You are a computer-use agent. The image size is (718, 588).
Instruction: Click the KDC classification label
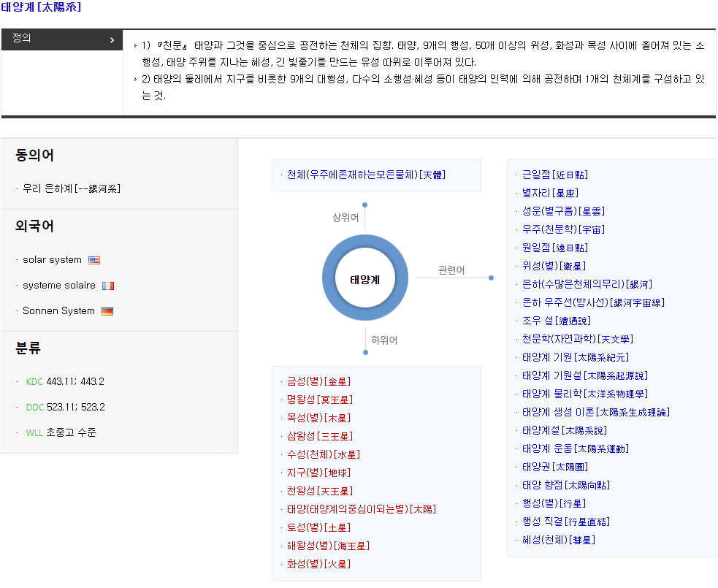coord(34,381)
